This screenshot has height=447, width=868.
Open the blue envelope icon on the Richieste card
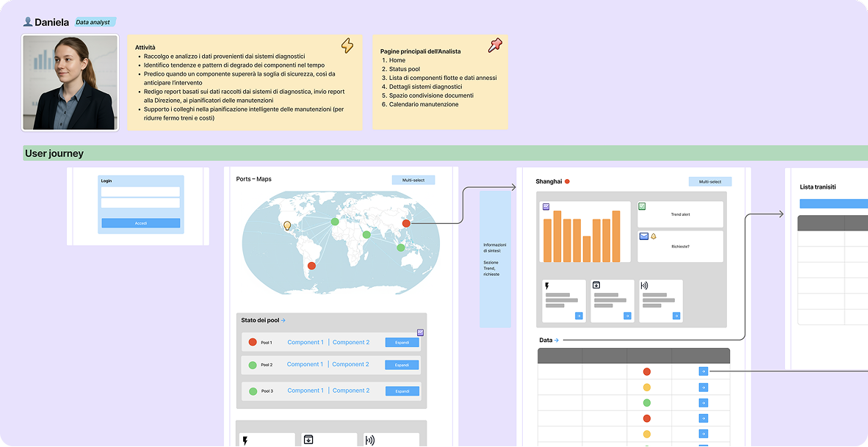(x=643, y=236)
